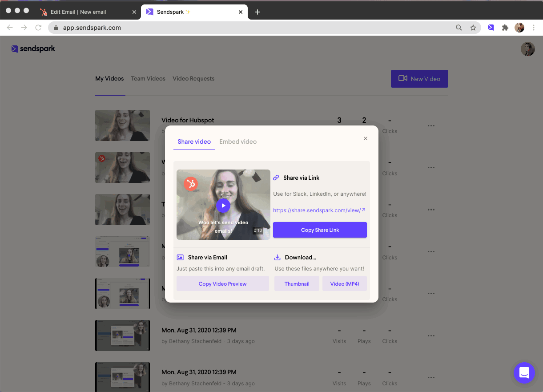The width and height of the screenshot is (543, 392).
Task: Open more options for third video row
Action: click(431, 210)
